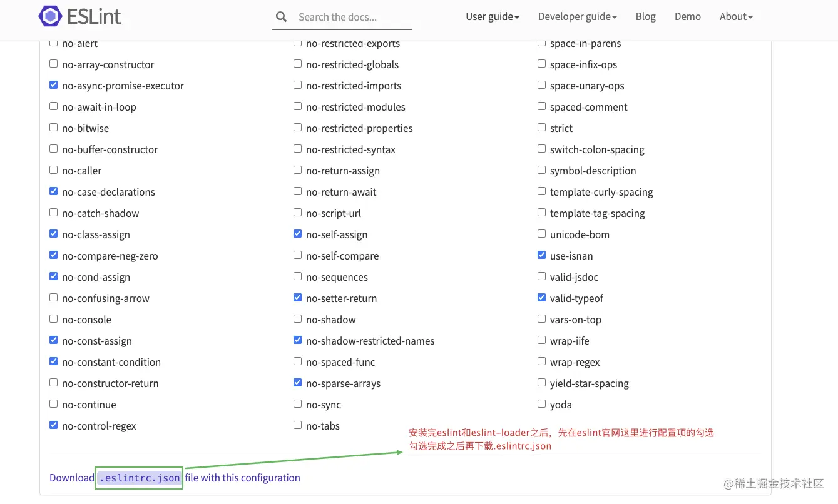Toggle the no-caller rule on
This screenshot has height=504, width=838.
53,170
